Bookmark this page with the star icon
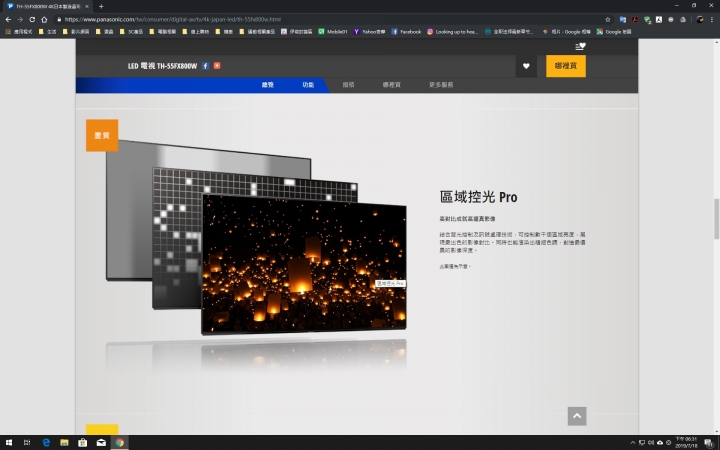 608,19
